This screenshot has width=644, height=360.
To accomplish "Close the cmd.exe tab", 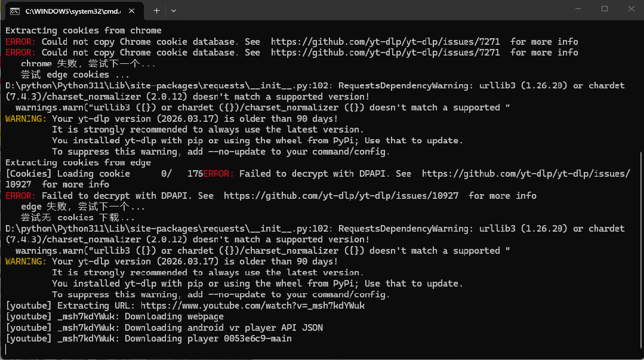I will 131,11.
